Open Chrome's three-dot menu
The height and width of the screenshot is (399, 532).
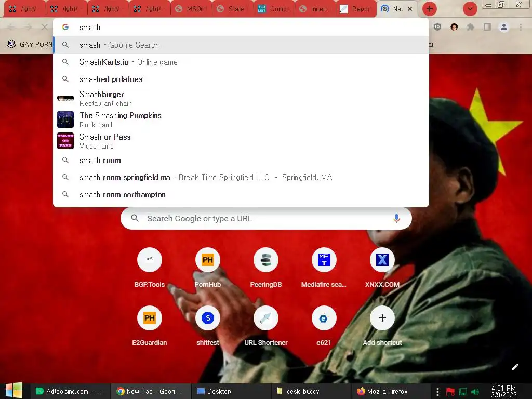[x=521, y=27]
